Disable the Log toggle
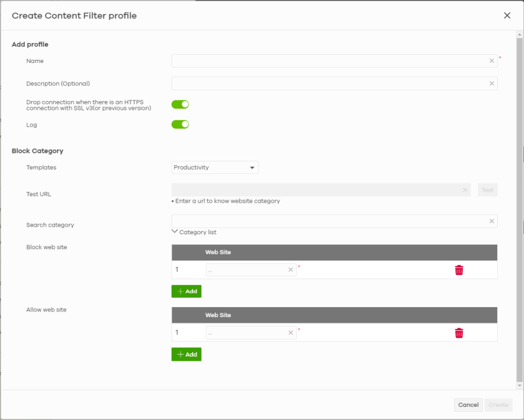 click(180, 125)
